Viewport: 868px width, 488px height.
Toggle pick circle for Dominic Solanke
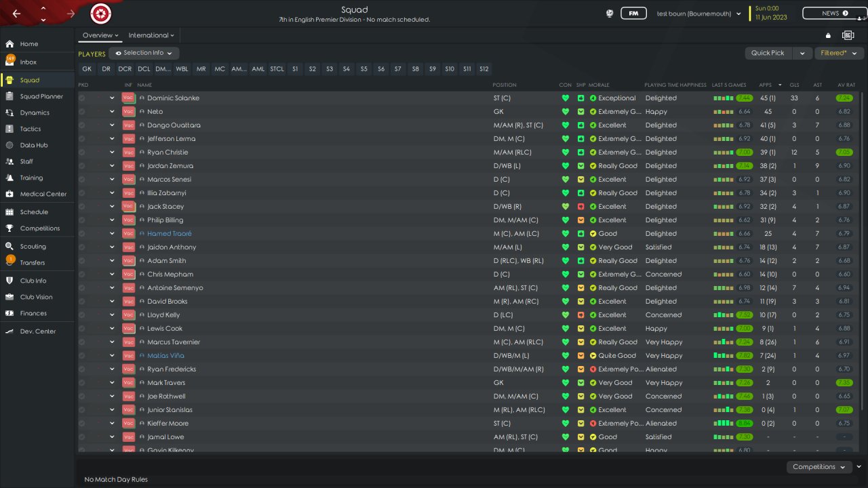(x=82, y=98)
